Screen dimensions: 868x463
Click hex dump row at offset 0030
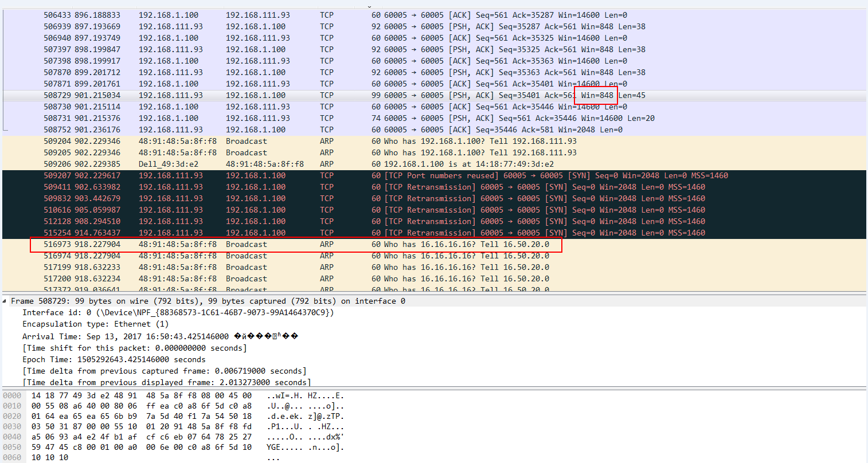[174, 426]
